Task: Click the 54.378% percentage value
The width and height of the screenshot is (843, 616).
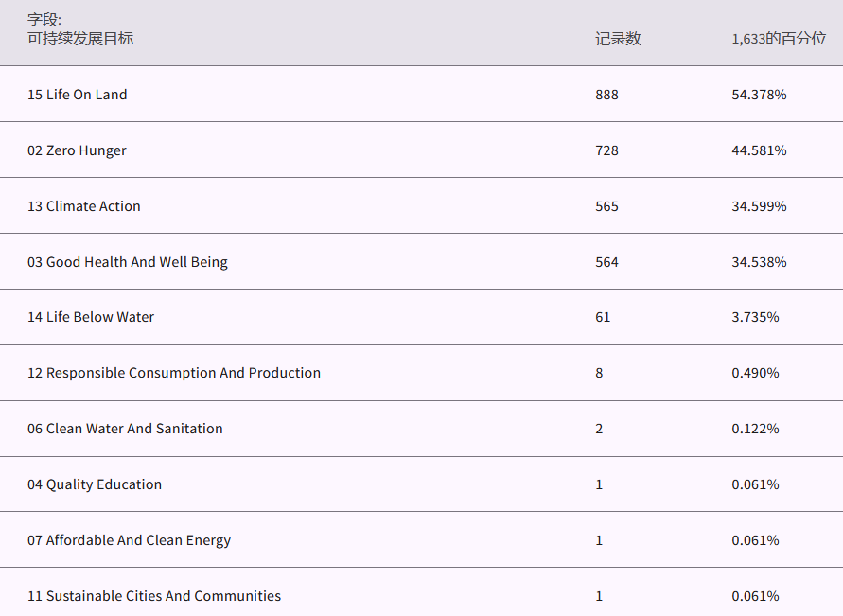Action: click(x=759, y=95)
